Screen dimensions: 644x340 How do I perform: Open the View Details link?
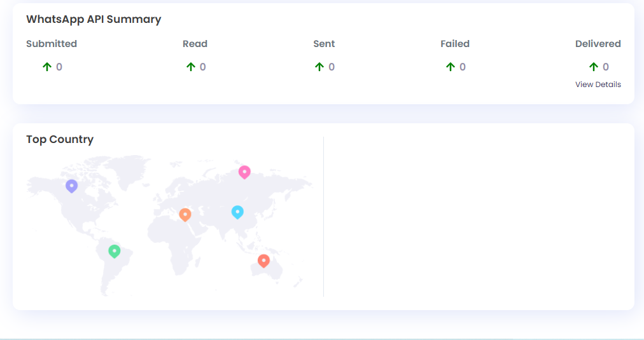[x=598, y=85]
